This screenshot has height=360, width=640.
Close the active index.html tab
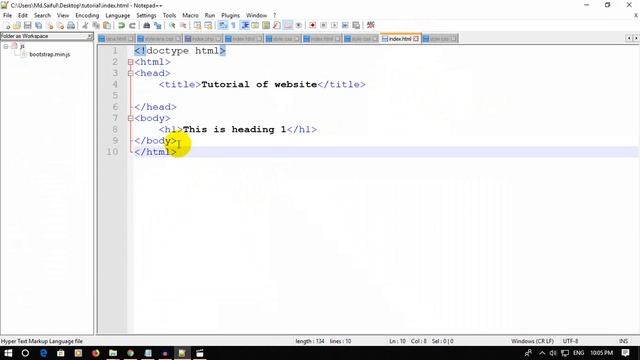point(416,39)
